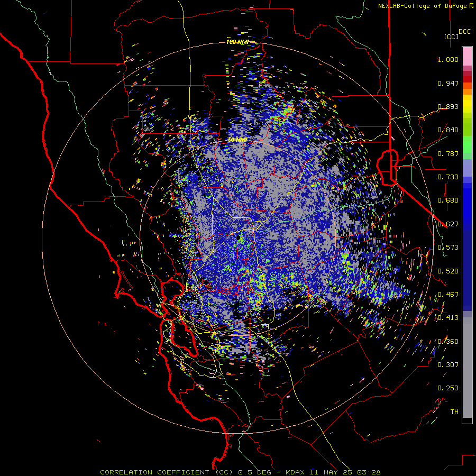Click the Correlation Coefficient KDAX caption text
Image resolution: width=476 pixels, height=476 pixels.
tap(240, 472)
